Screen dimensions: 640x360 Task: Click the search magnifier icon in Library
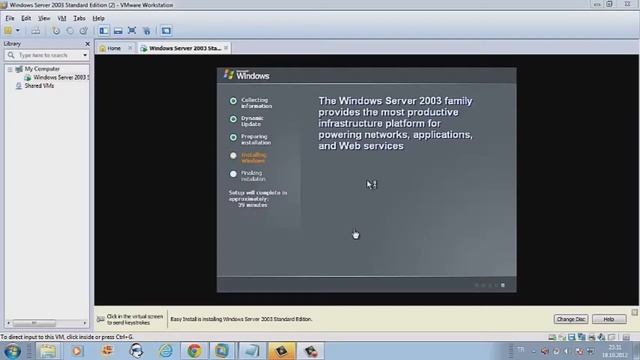pyautogui.click(x=11, y=55)
